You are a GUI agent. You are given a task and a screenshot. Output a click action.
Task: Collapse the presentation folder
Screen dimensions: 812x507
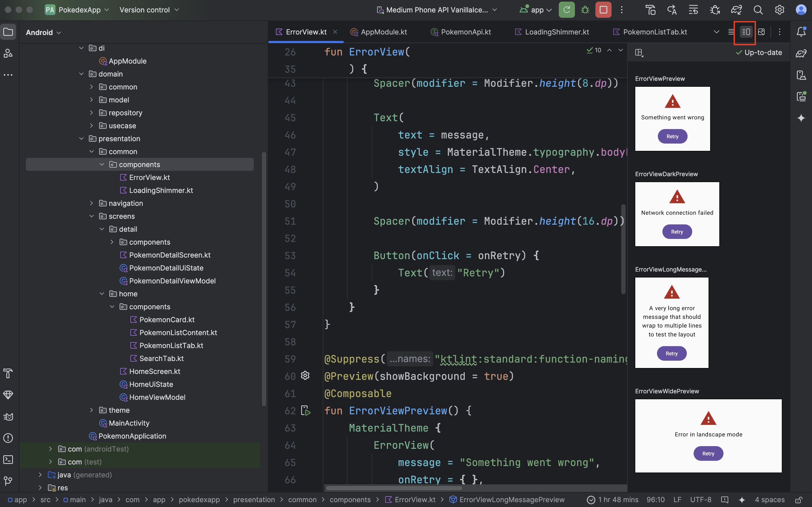coord(81,138)
